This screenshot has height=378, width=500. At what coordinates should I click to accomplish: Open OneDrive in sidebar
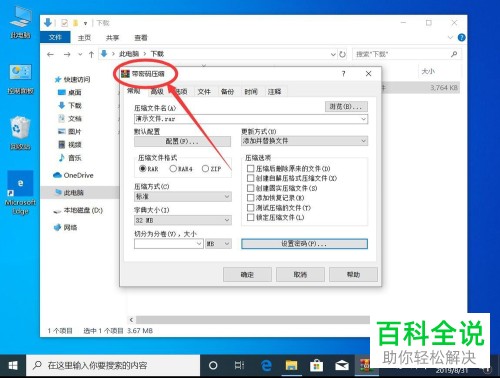pos(73,175)
